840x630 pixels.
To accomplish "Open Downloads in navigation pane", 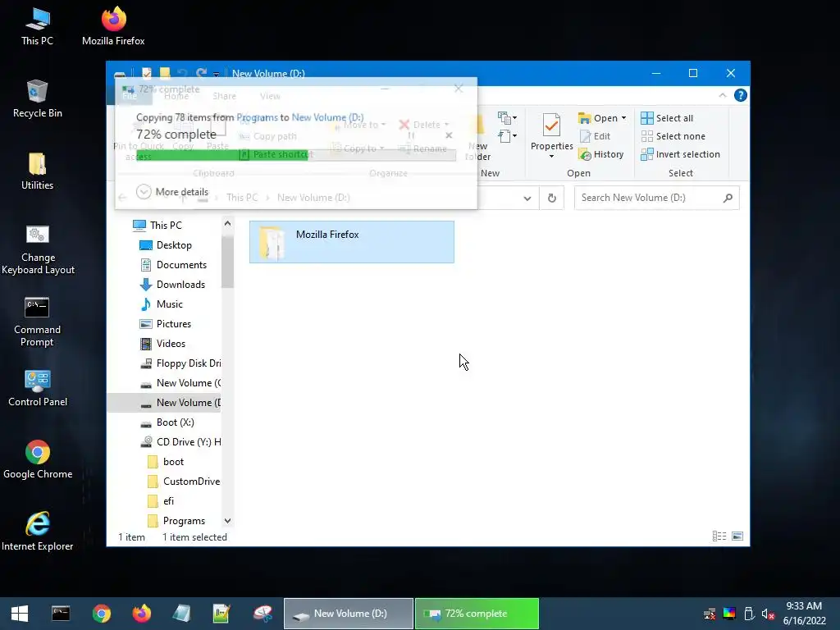I will [172, 285].
